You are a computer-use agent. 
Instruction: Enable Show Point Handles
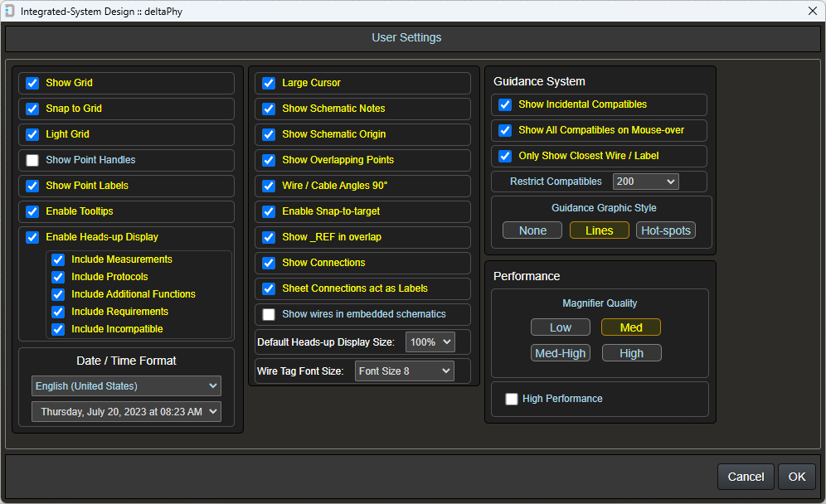(x=32, y=160)
